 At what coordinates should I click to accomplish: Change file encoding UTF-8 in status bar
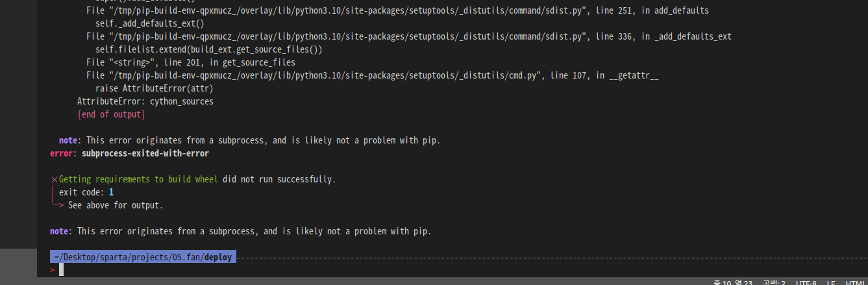coord(806,283)
